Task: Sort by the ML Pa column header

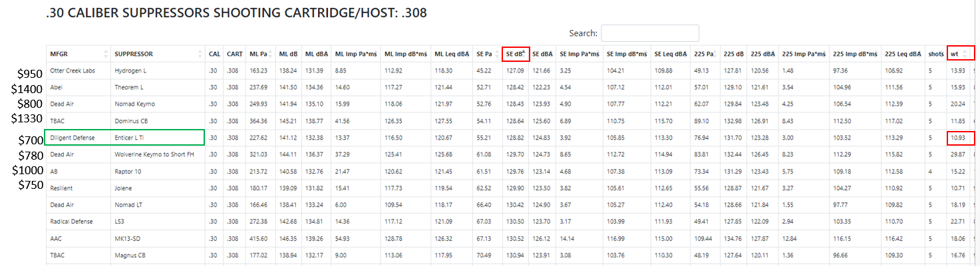Action: tap(260, 54)
